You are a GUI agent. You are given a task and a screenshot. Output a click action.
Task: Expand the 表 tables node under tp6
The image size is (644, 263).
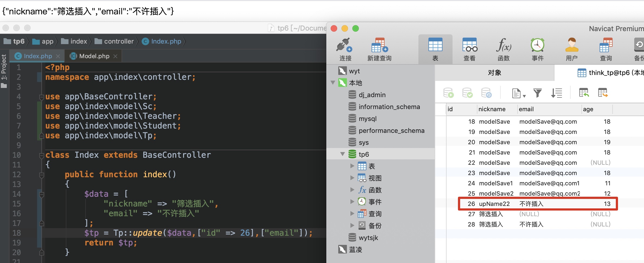click(352, 166)
